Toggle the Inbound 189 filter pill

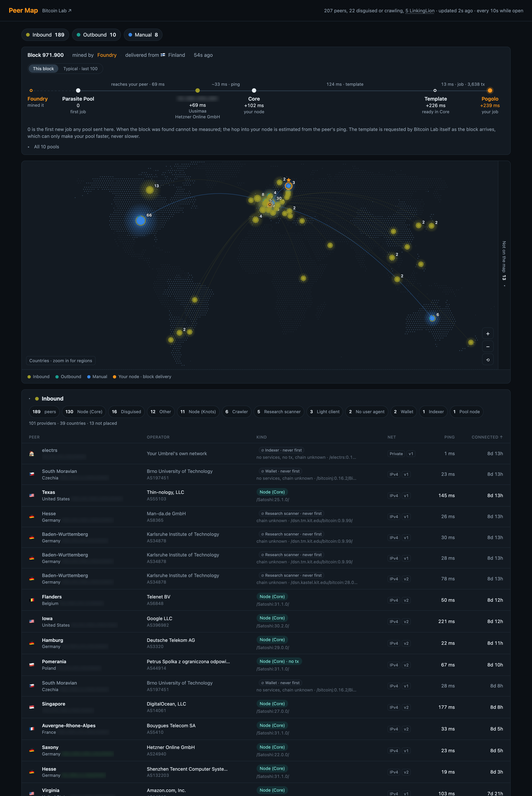[45, 35]
